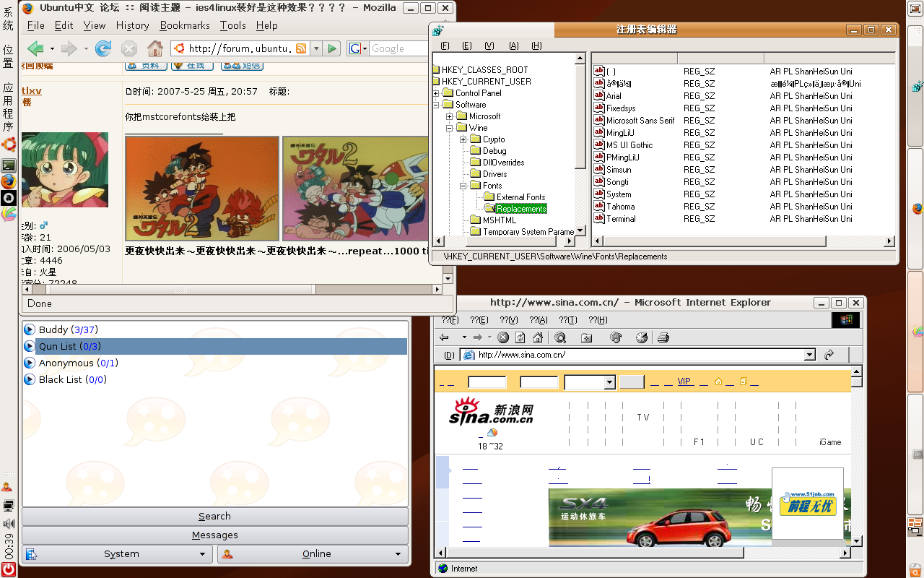Open Firefox back-history dropdown arrow
924x578 pixels.
click(52, 49)
